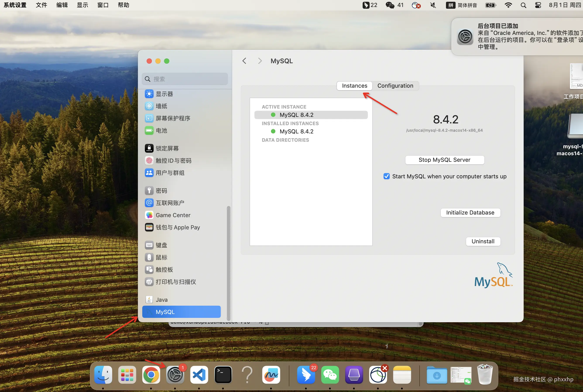
Task: Open the 窗口 (Window) menu
Action: pyautogui.click(x=103, y=5)
